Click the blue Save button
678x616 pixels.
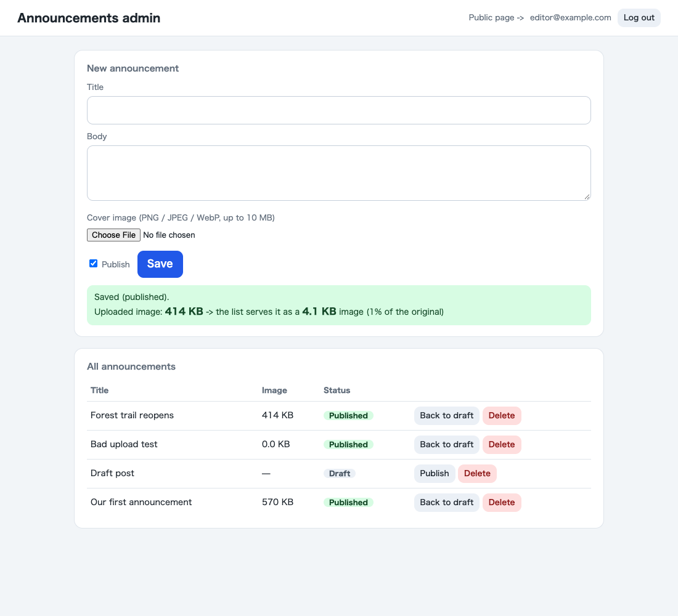(x=160, y=264)
